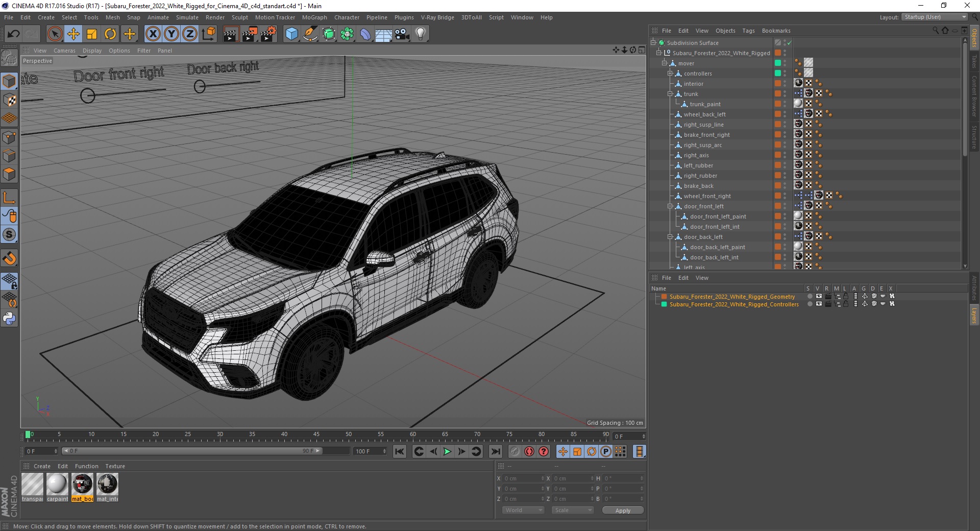
Task: Click the Apply button
Action: tap(623, 510)
